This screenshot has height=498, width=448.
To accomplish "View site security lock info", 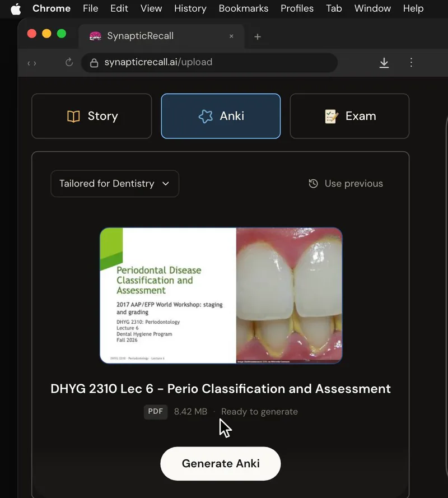I will [x=94, y=63].
